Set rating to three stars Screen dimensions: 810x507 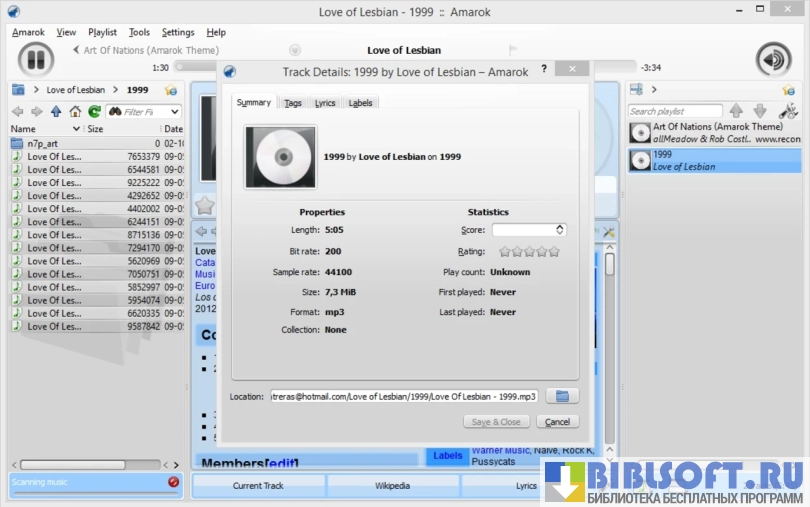click(x=529, y=252)
